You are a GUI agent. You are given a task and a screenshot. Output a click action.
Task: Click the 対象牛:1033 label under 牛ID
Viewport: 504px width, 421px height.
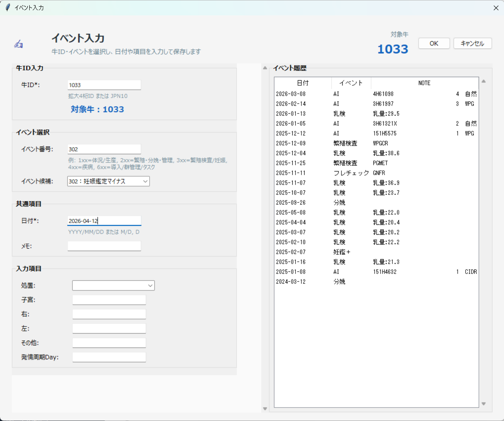pos(97,109)
